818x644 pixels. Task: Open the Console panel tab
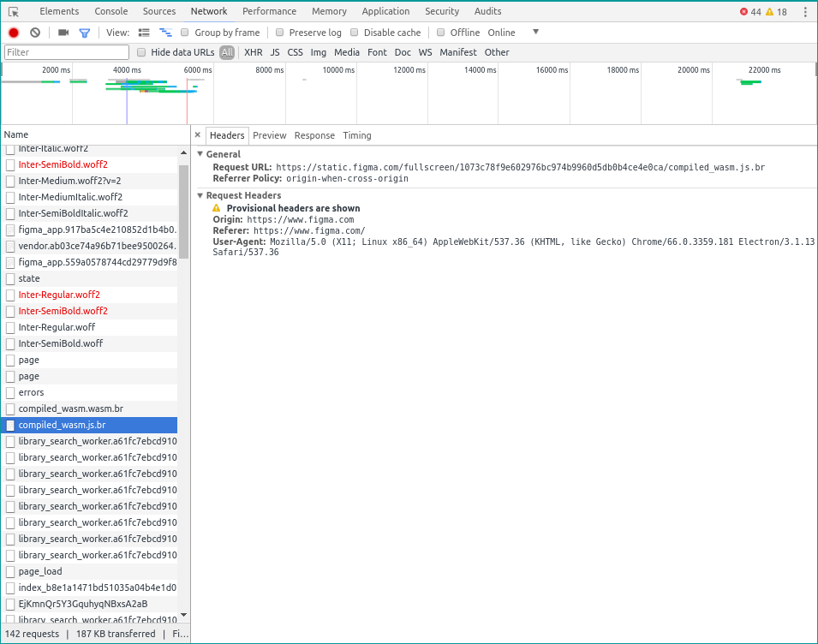(x=111, y=11)
